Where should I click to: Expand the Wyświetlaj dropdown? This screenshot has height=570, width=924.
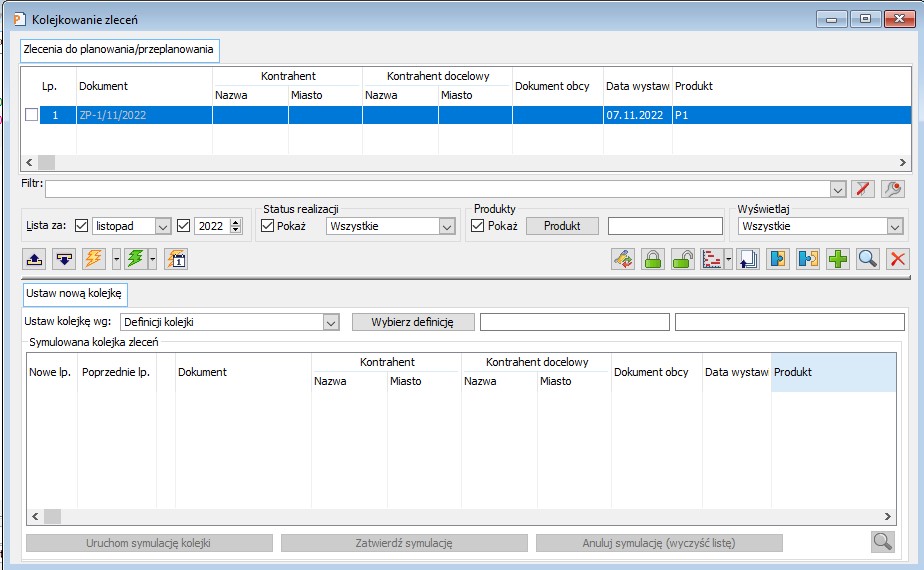click(894, 226)
